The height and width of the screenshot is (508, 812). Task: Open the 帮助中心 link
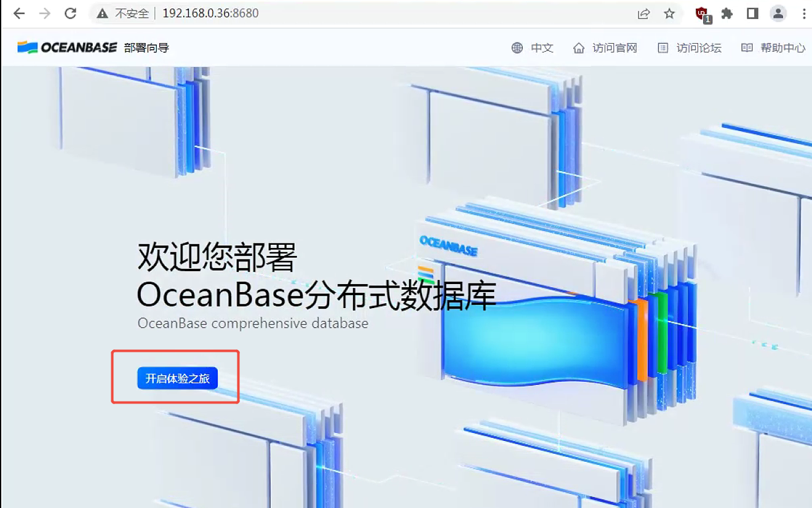click(x=783, y=48)
